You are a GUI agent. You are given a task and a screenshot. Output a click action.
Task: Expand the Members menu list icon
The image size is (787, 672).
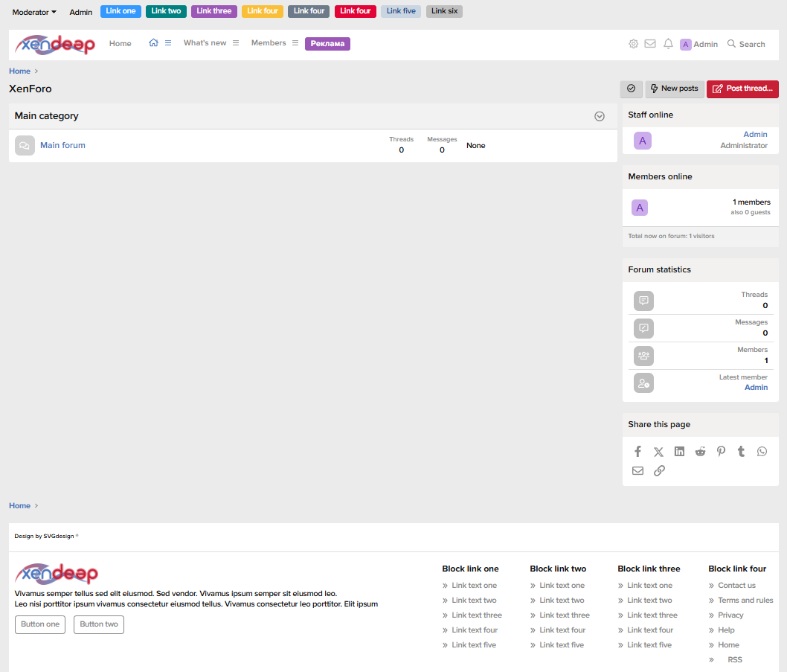295,43
